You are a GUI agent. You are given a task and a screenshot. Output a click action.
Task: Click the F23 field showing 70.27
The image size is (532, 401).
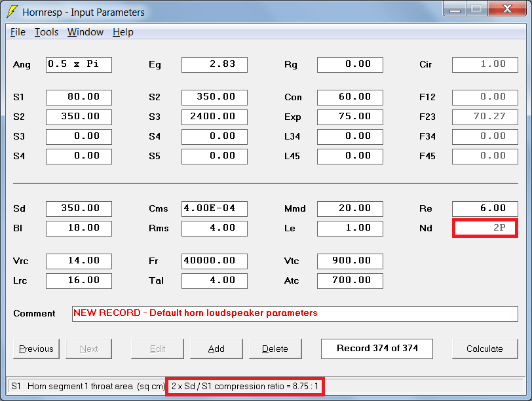tap(485, 117)
